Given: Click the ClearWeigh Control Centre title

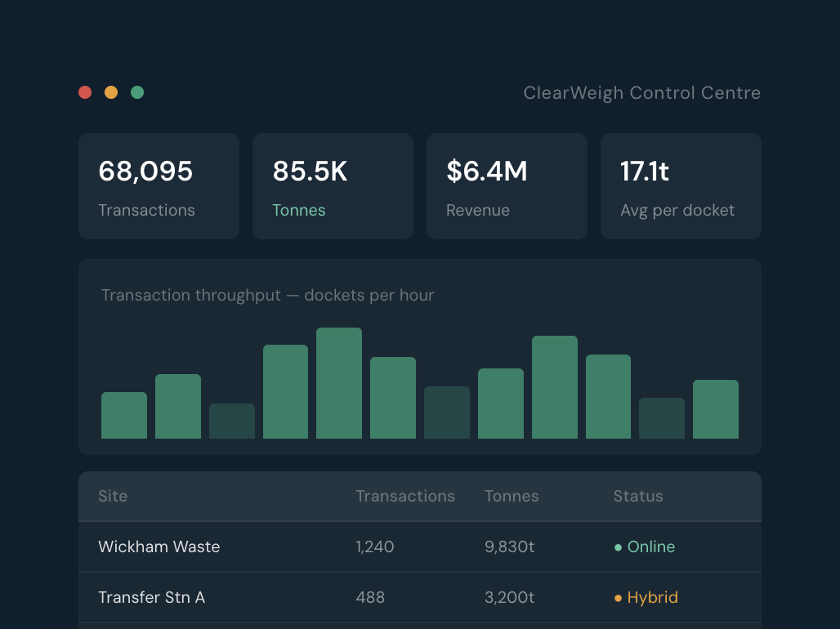Looking at the screenshot, I should 641,92.
